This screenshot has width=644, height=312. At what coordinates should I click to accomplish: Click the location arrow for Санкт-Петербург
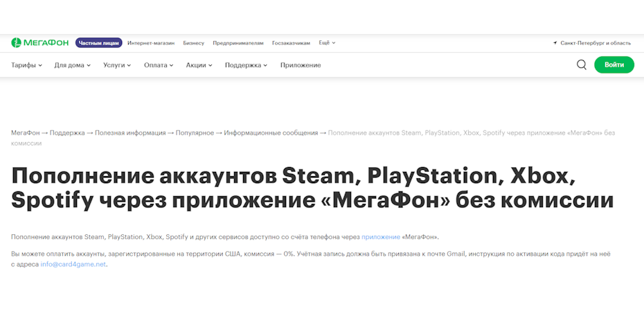555,43
